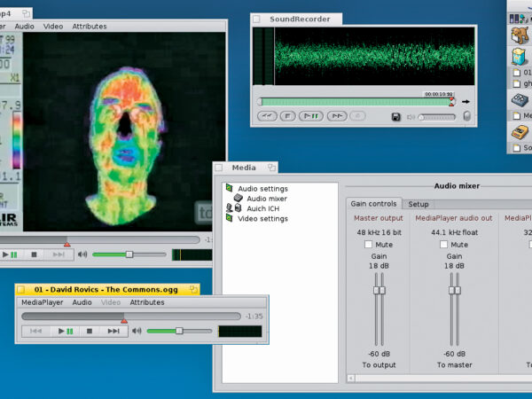Click the save disk icon in SoundRecorder
This screenshot has height=399, width=532.
tap(396, 116)
